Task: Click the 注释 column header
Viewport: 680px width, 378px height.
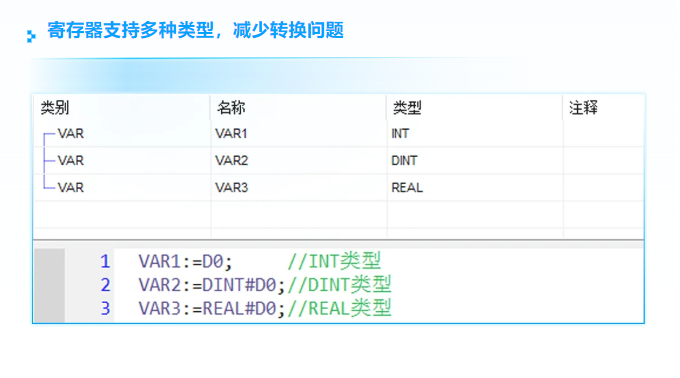Action: (x=583, y=108)
